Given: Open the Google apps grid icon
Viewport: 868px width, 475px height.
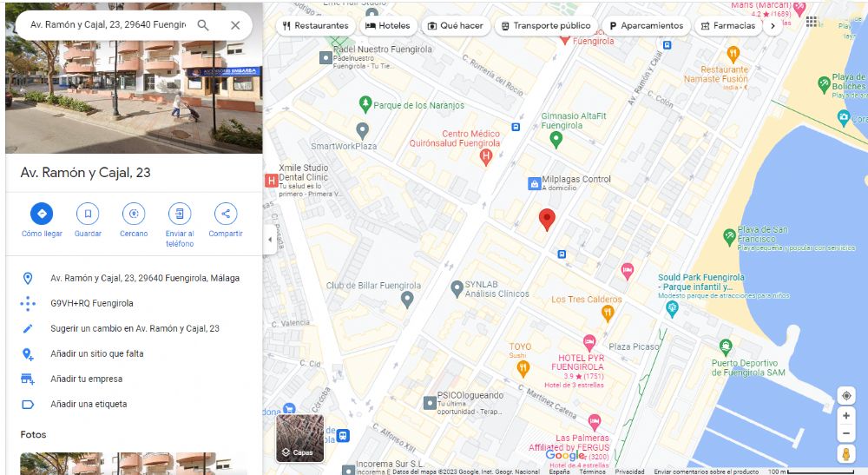Looking at the screenshot, I should tap(812, 22).
